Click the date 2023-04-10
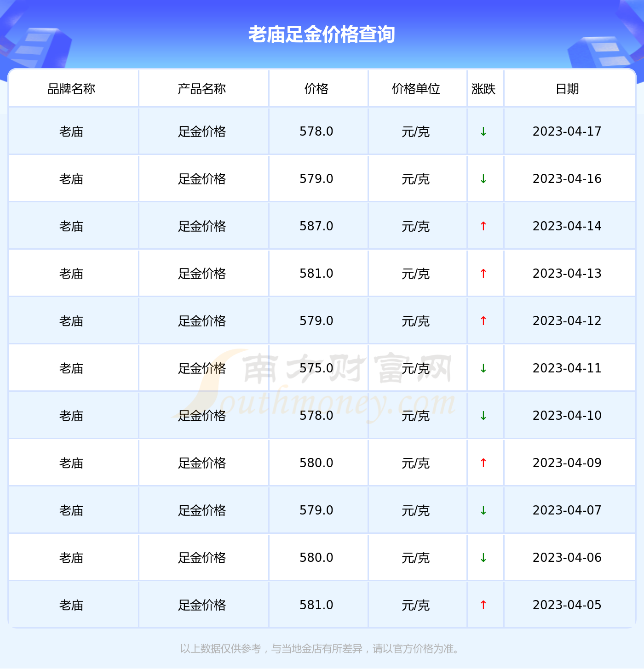This screenshot has height=669, width=644. click(567, 416)
